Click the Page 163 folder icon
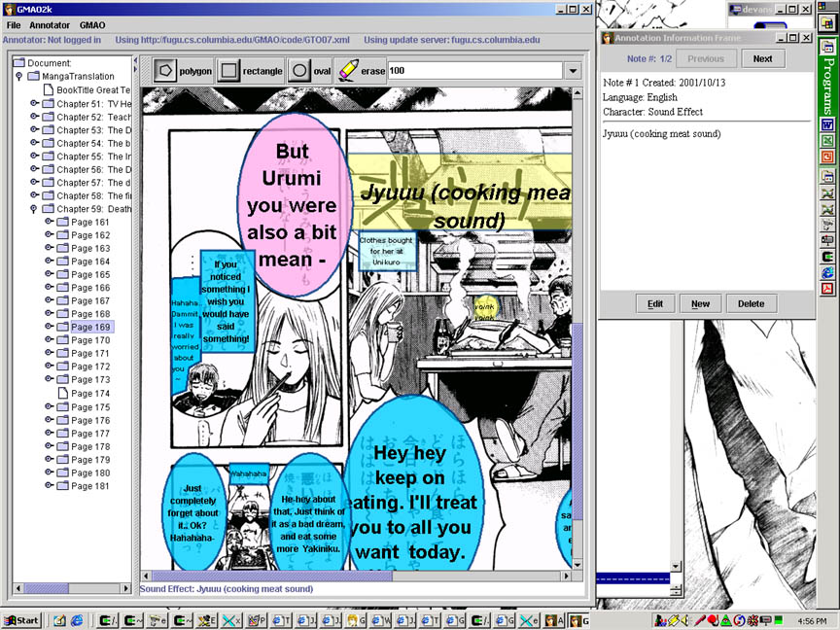 [x=62, y=248]
